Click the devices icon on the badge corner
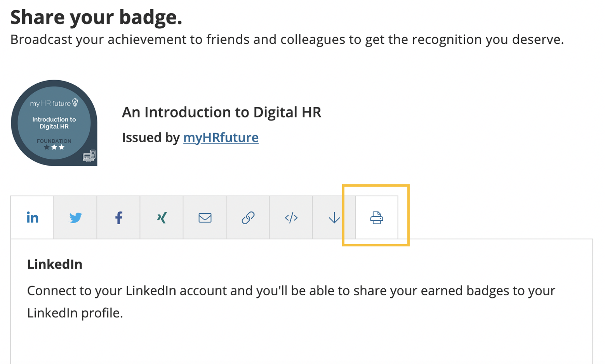 click(89, 156)
